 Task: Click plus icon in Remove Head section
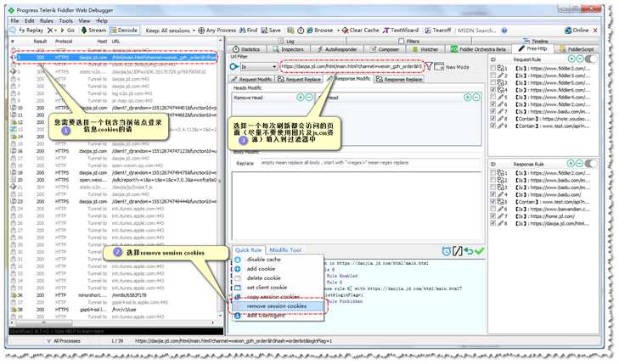click(x=301, y=97)
